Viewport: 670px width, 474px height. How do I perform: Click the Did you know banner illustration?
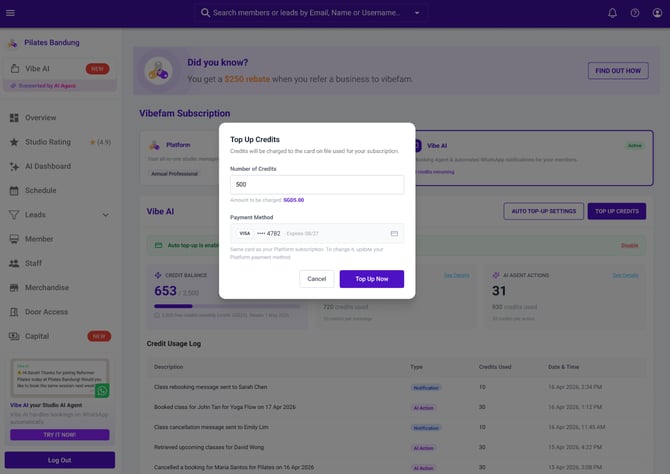coord(158,71)
